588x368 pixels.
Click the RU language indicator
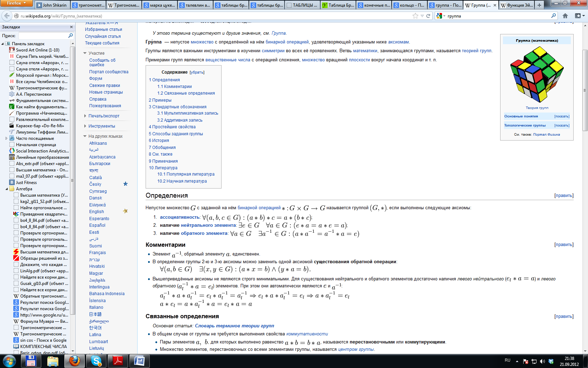click(x=507, y=360)
